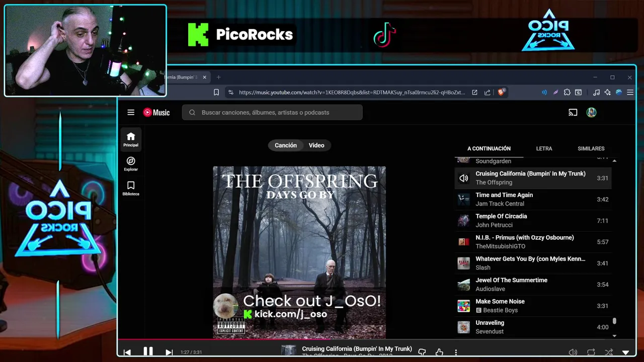Open the account avatar menu

(591, 113)
